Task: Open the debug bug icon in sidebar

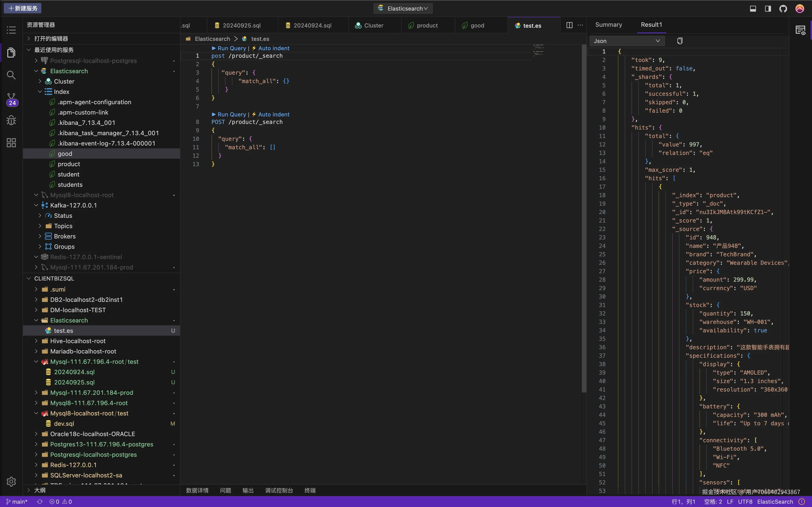Action: click(11, 120)
